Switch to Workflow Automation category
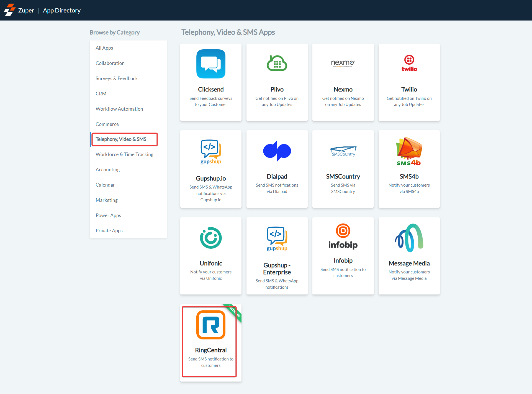532x394 pixels. coord(119,109)
